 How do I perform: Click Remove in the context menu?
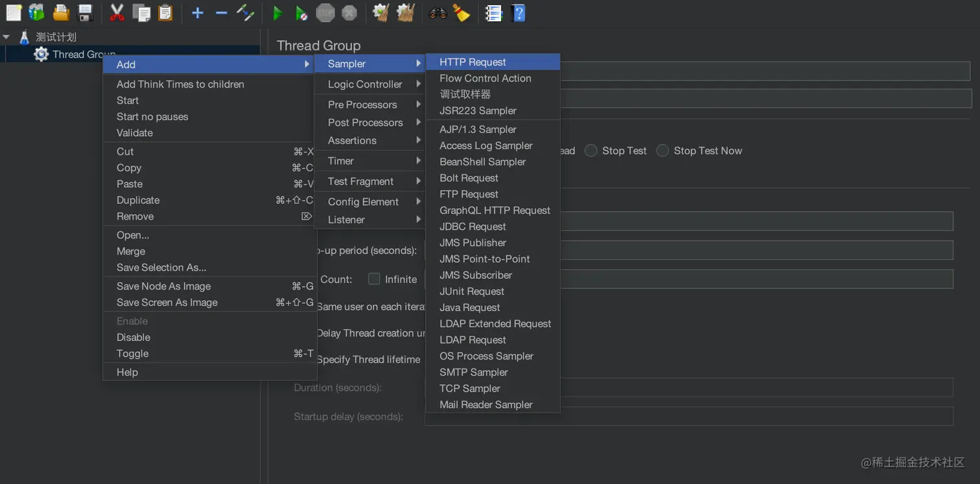[x=209, y=216]
